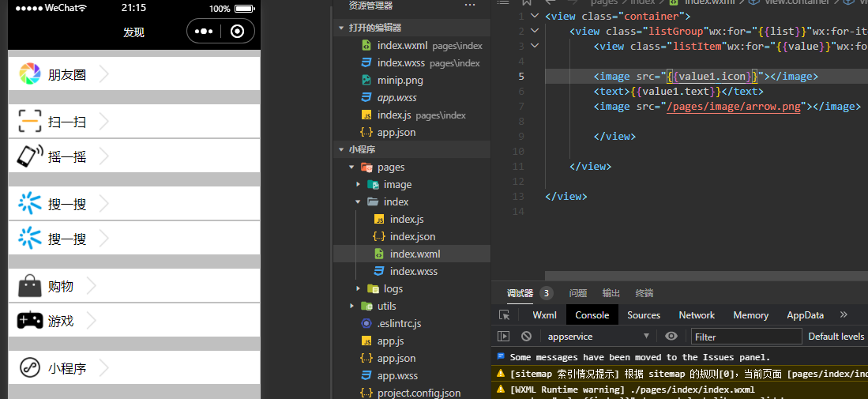The width and height of the screenshot is (868, 399).
Task: Collapse the 小程序 project section
Action: click(340, 149)
